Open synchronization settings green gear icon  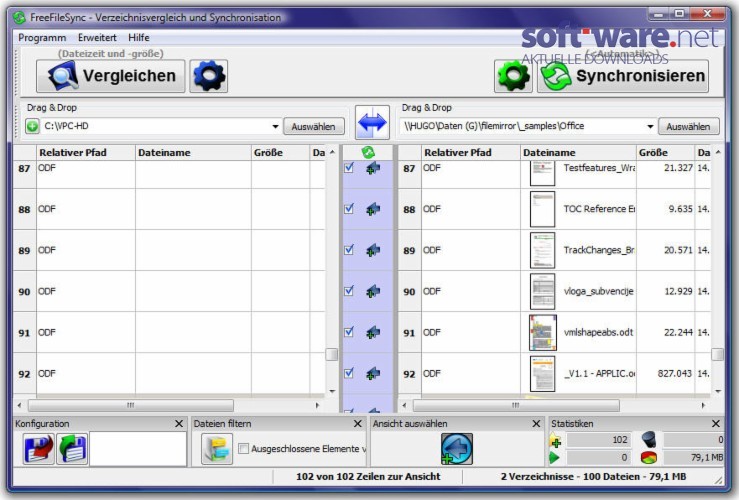pyautogui.click(x=513, y=76)
